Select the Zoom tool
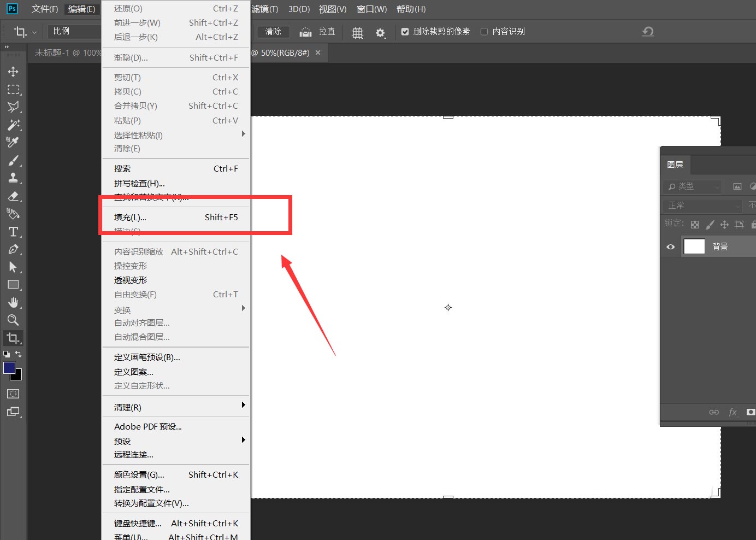The width and height of the screenshot is (756, 540). [x=13, y=320]
